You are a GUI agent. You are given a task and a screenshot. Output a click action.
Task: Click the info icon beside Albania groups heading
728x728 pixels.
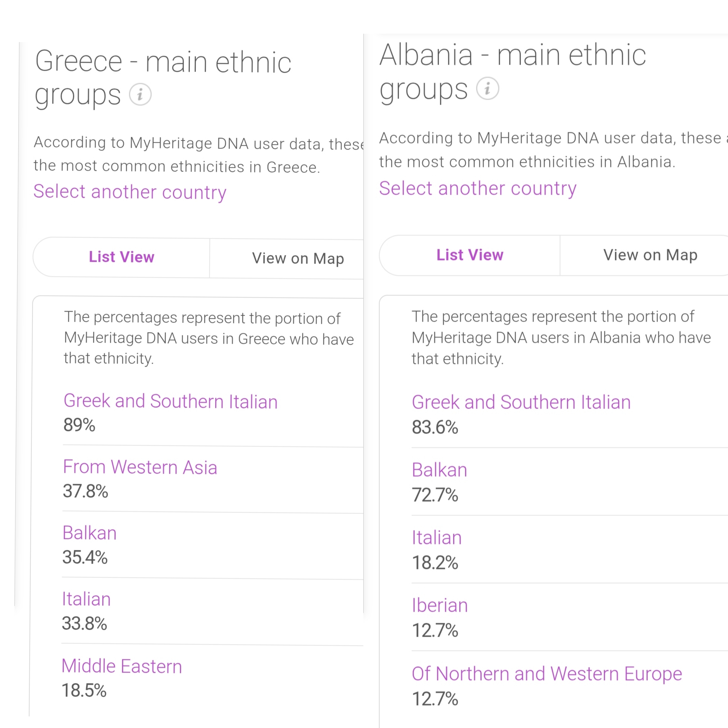pos(488,89)
